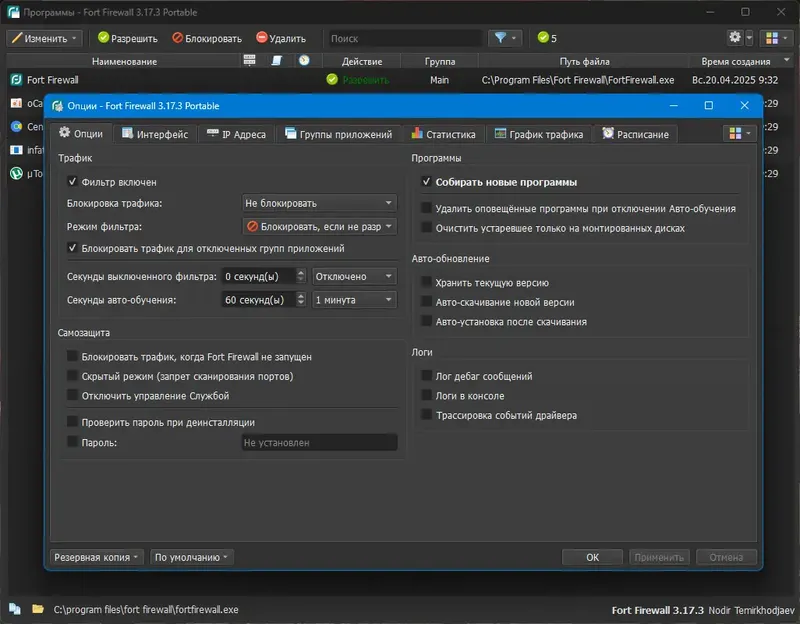The width and height of the screenshot is (800, 624).
Task: Open Статистика tab
Action: click(x=443, y=134)
